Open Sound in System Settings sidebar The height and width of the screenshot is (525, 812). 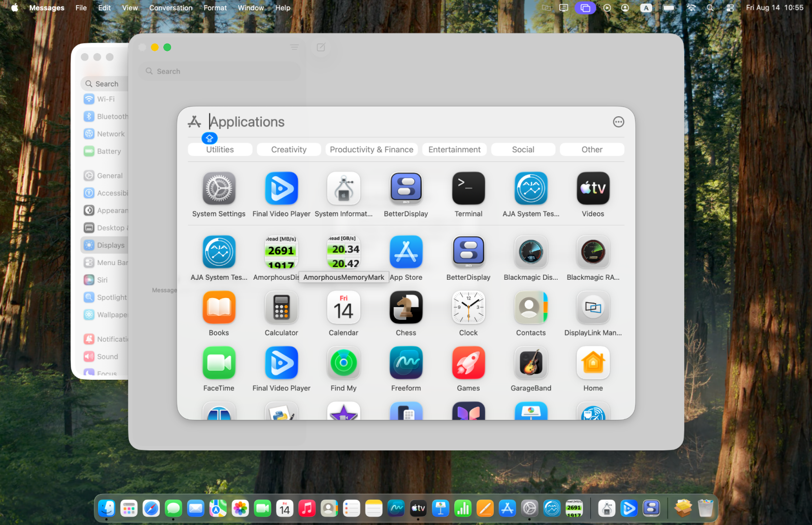point(105,356)
